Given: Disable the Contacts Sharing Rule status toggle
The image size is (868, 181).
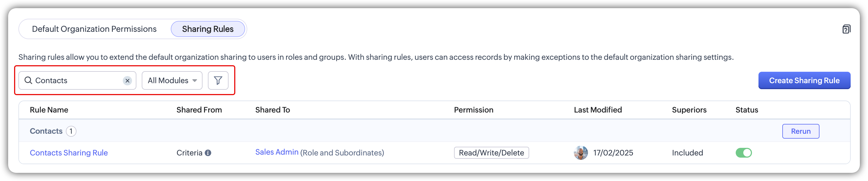Looking at the screenshot, I should coord(743,153).
